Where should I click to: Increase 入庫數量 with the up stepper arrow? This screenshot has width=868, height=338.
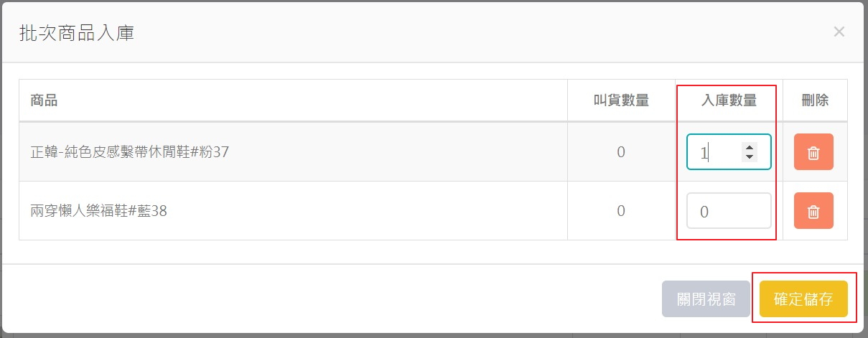[x=750, y=148]
